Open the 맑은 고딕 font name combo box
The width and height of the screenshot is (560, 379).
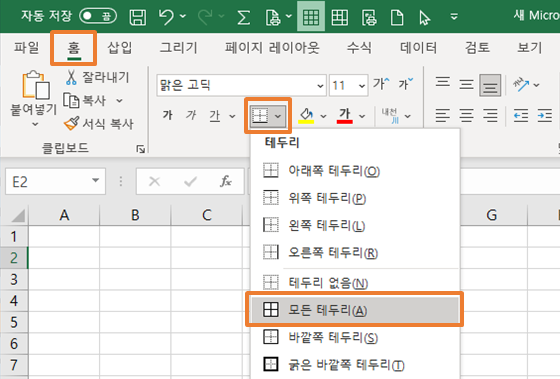(x=241, y=85)
